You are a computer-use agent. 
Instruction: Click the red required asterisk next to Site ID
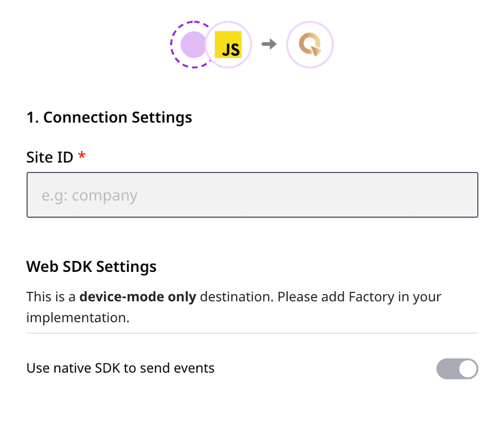(83, 155)
